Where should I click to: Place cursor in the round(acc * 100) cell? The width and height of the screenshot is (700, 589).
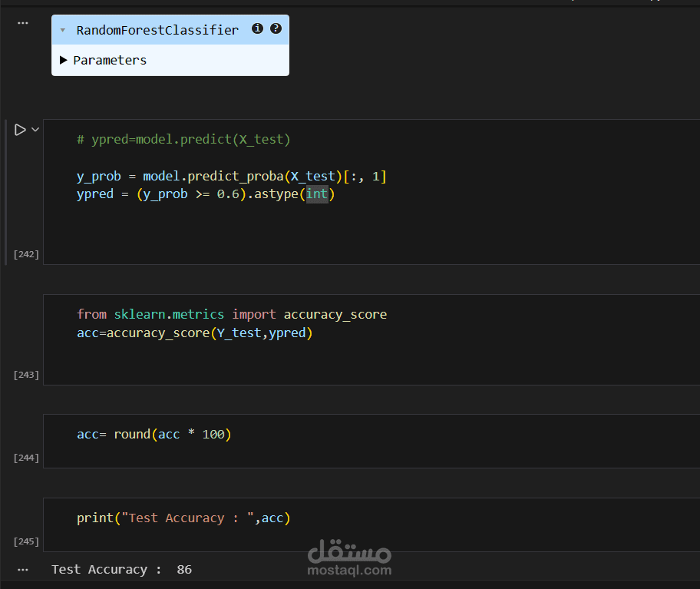click(154, 435)
